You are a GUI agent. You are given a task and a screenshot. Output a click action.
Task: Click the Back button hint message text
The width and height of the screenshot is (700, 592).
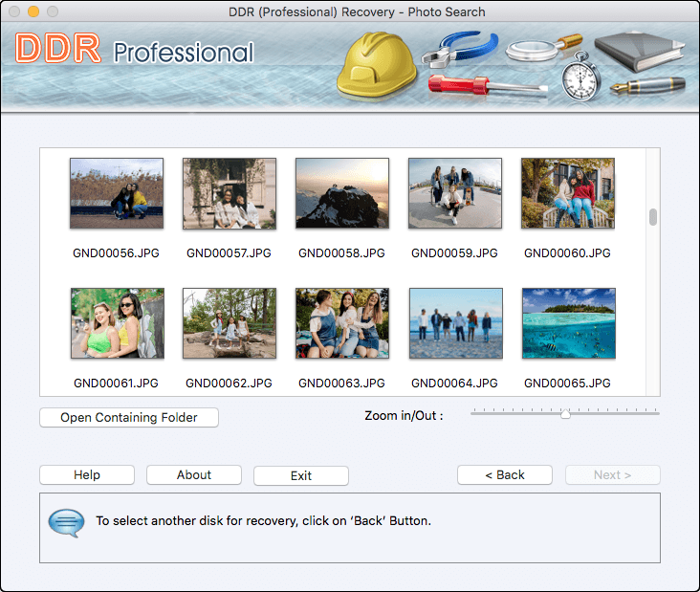click(x=263, y=521)
